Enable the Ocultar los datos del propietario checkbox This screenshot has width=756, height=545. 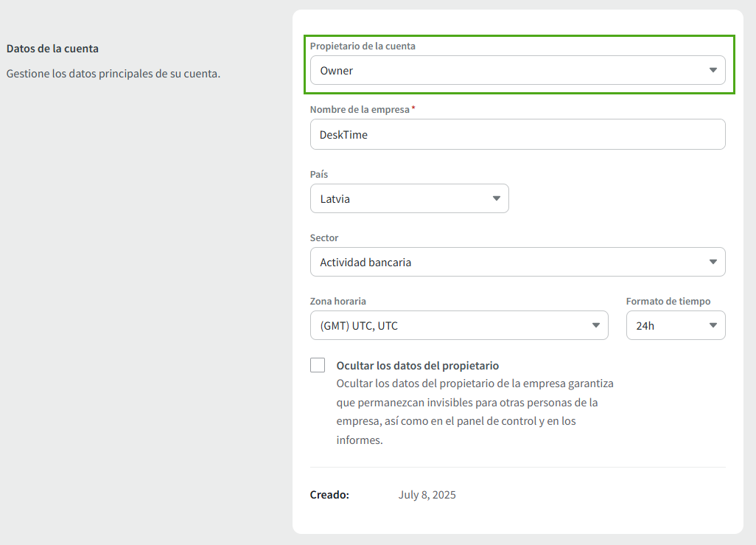[318, 365]
